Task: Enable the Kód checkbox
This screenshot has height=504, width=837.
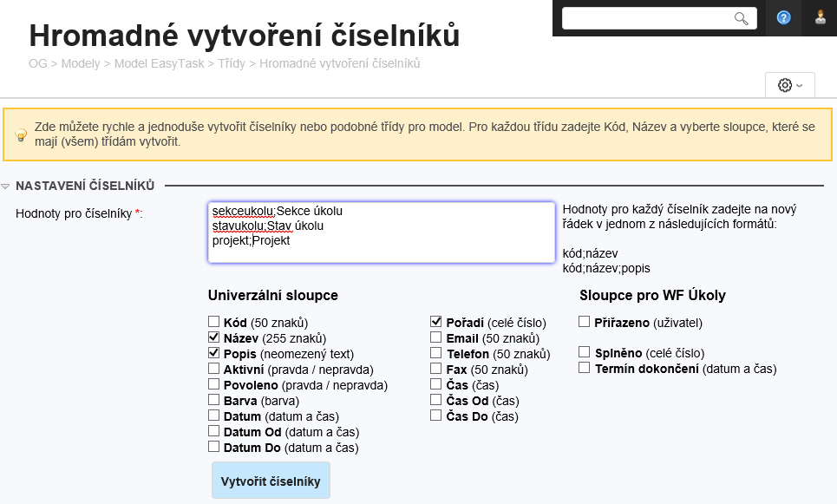Action: click(x=213, y=322)
